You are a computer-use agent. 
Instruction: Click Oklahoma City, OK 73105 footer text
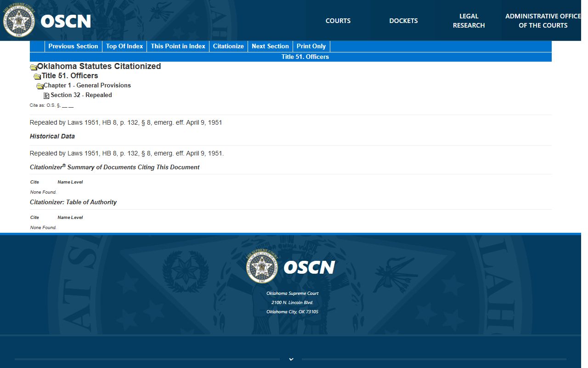point(292,312)
